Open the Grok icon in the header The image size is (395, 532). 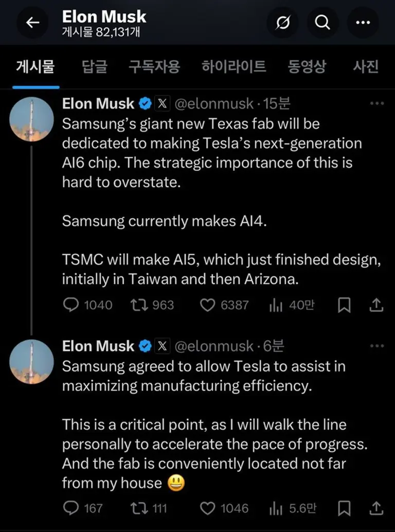click(x=282, y=23)
